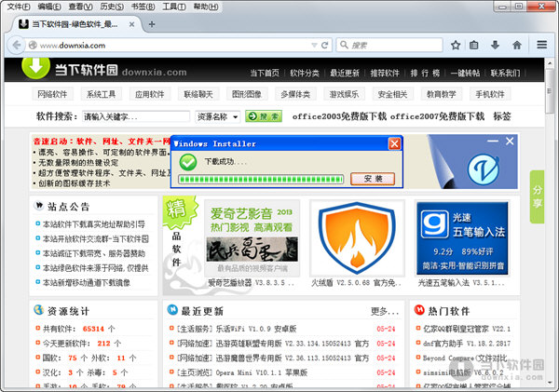
Task: Select the 系统工具 category button
Action: coord(102,94)
